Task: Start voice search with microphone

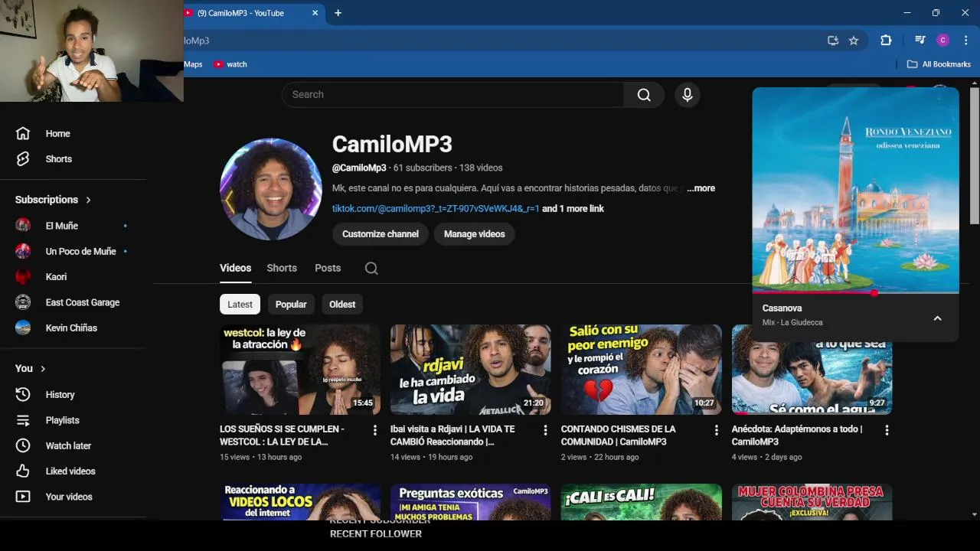Action: (688, 95)
